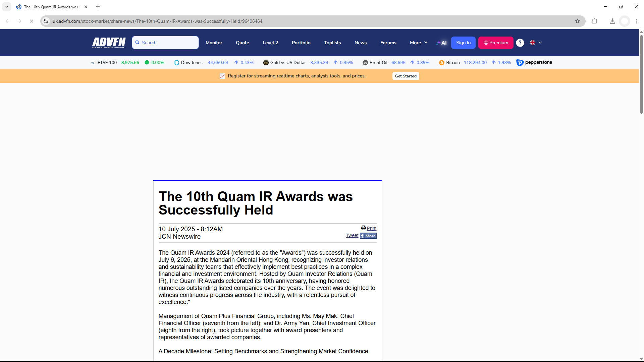Click the 'JCN Newswire' source text
This screenshot has height=362, width=644.
point(179,237)
